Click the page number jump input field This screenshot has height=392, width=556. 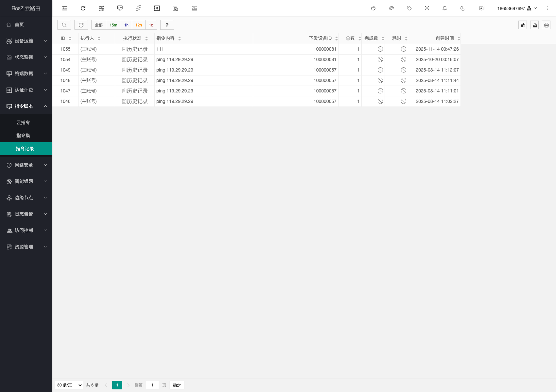152,385
